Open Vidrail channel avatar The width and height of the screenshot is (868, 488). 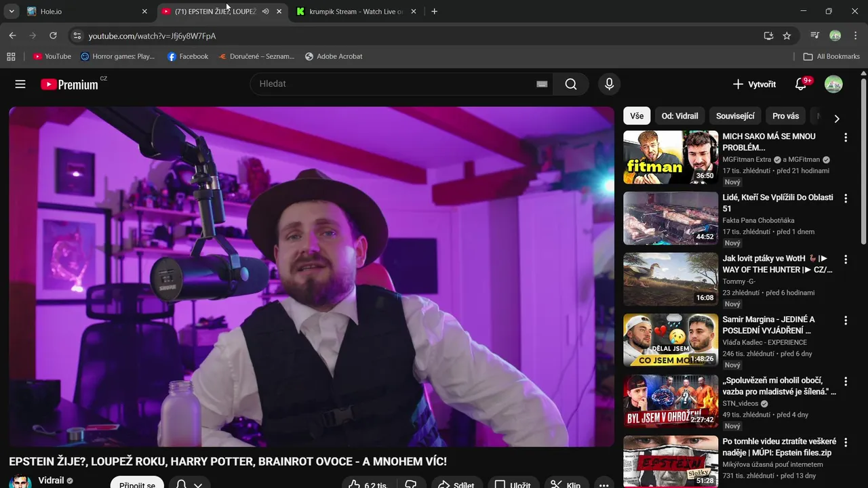tap(20, 483)
